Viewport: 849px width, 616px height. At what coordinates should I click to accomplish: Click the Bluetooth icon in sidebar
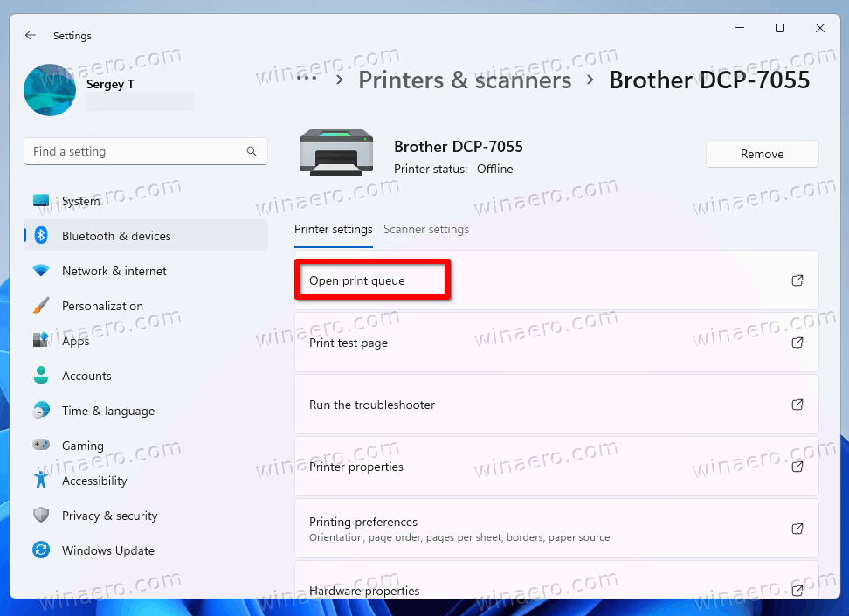(x=41, y=236)
